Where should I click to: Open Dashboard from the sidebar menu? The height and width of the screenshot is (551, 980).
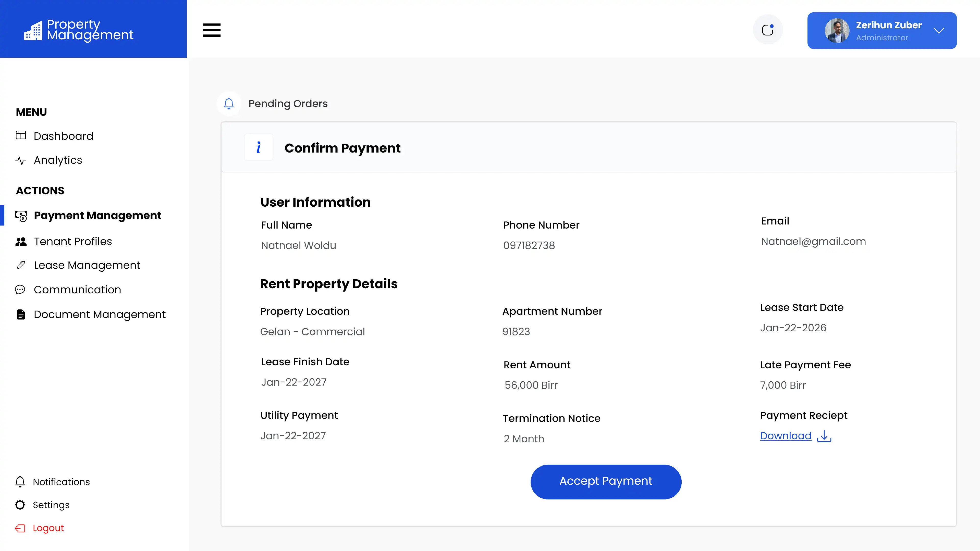pos(63,136)
